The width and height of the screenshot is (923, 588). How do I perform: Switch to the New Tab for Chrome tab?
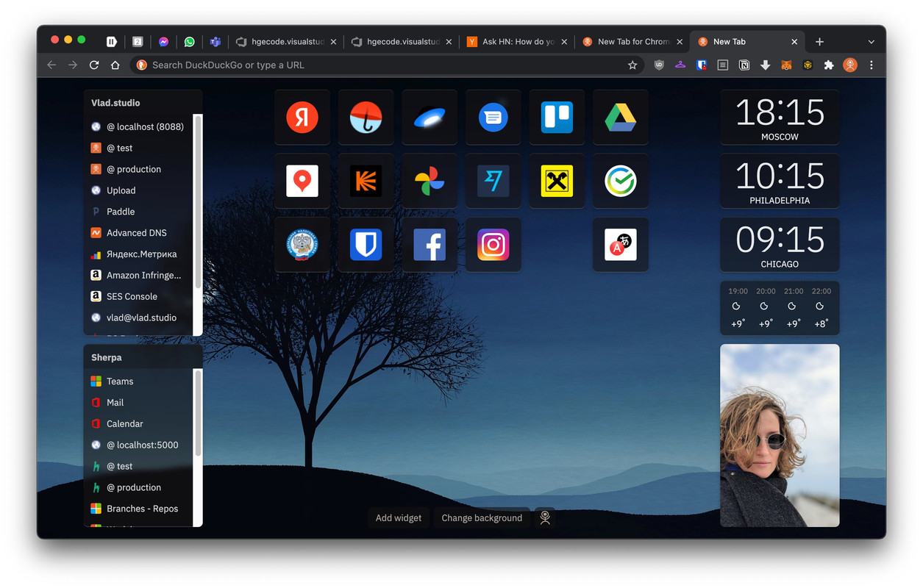[x=632, y=42]
